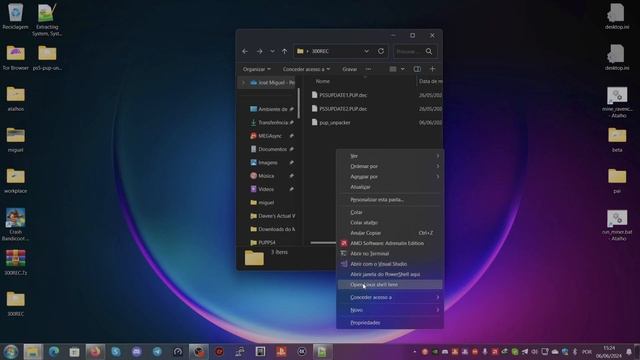Open Ambiente de trabalho in sidebar
Image resolution: width=640 pixels, height=360 pixels.
(x=272, y=109)
